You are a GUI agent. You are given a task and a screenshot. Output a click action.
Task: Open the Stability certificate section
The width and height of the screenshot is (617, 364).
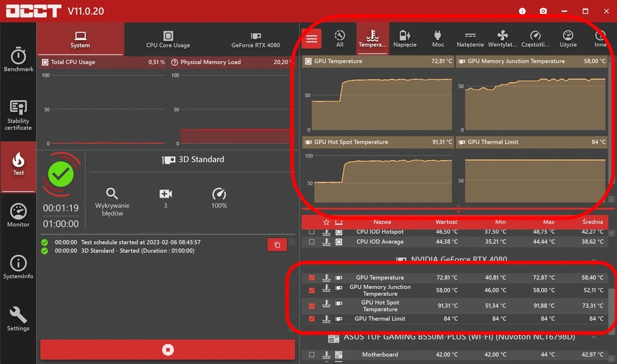coord(18,115)
